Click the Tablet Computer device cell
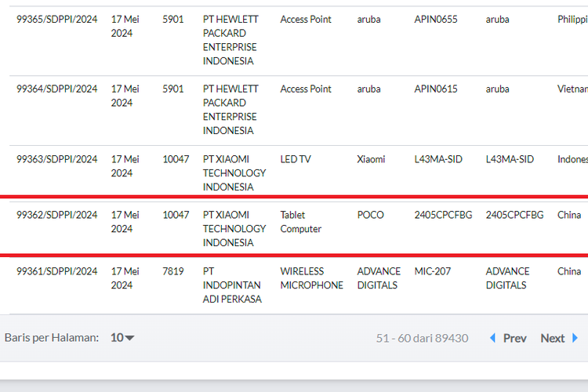 pyautogui.click(x=300, y=222)
